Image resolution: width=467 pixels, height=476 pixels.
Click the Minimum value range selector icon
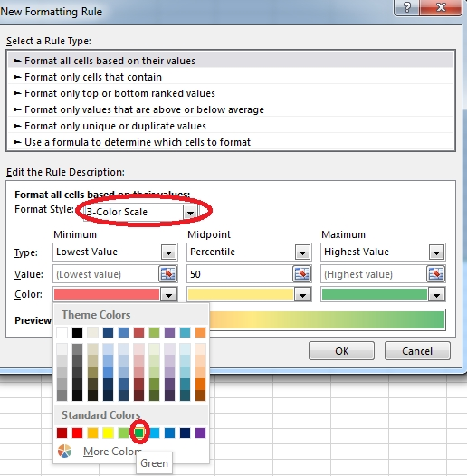168,274
